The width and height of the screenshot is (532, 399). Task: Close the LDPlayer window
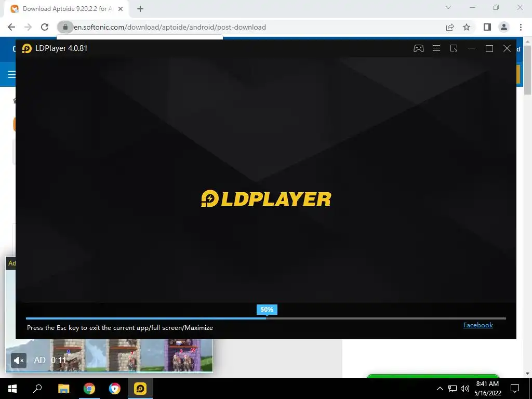tap(507, 48)
